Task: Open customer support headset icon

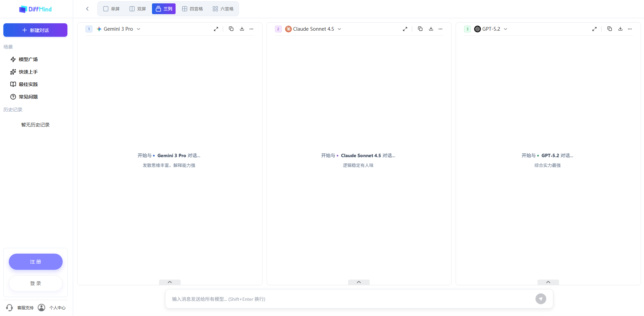Action: click(x=9, y=308)
